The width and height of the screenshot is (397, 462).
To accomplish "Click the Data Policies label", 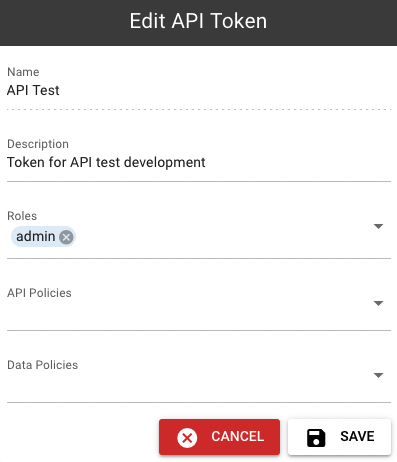I will pos(42,365).
